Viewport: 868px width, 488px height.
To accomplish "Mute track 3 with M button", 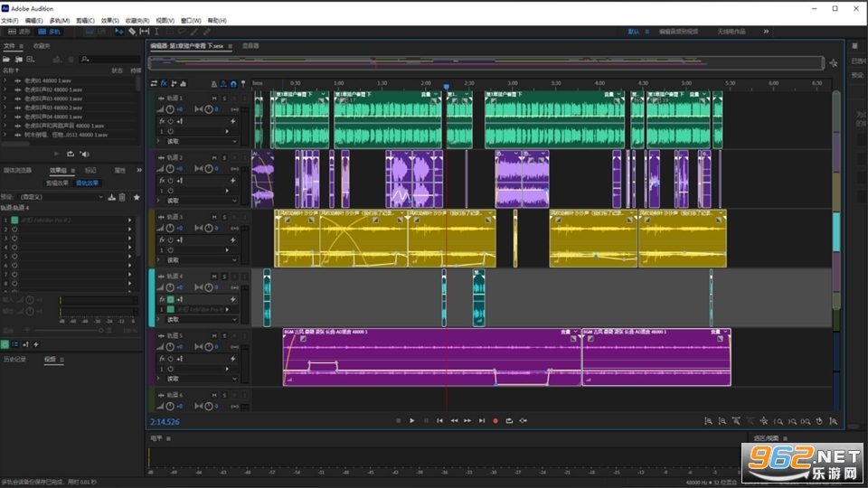I will [x=214, y=217].
